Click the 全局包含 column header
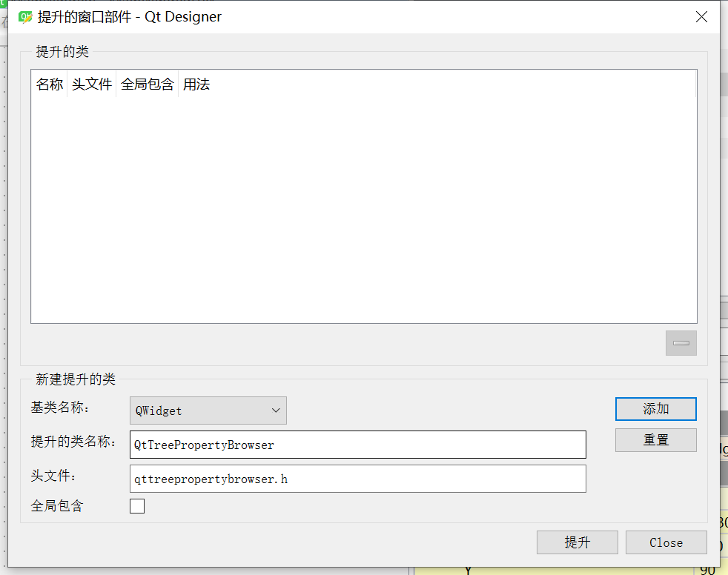728x575 pixels. click(x=147, y=84)
